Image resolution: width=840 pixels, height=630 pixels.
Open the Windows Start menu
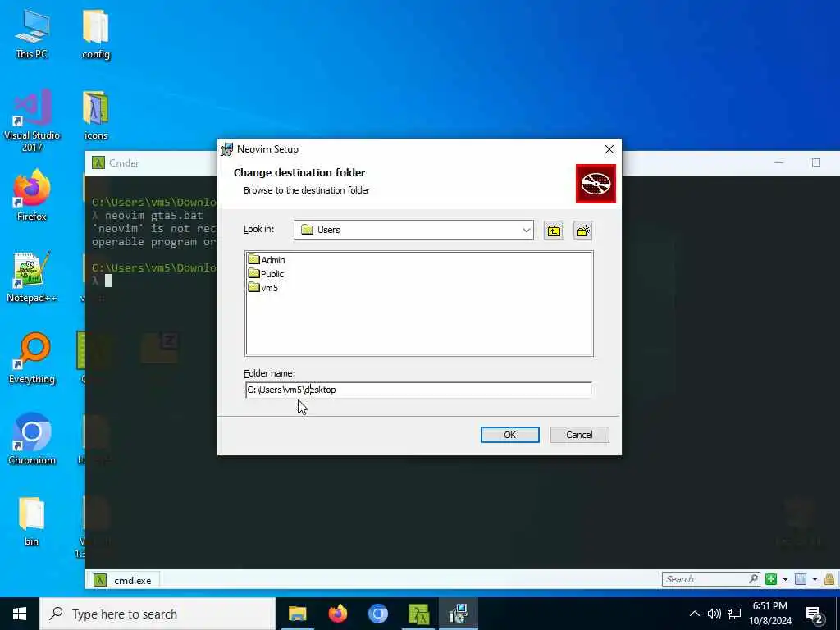(20, 614)
